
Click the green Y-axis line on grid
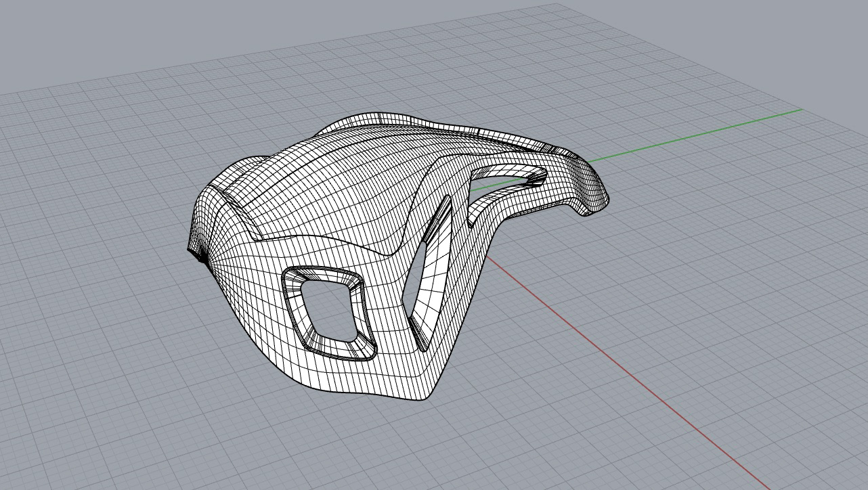[x=694, y=135]
